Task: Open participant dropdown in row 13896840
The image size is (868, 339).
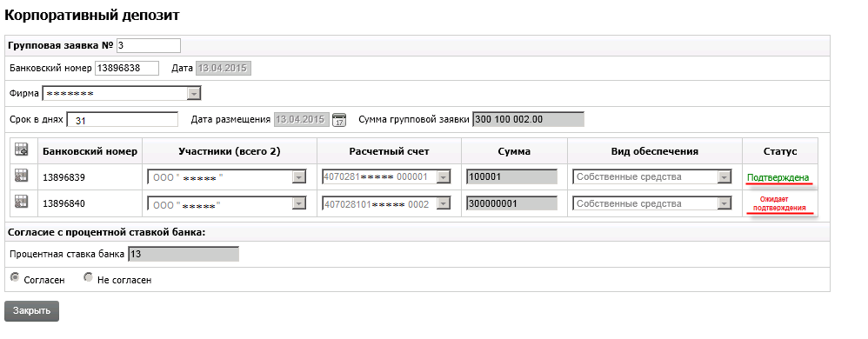Action: click(226, 203)
